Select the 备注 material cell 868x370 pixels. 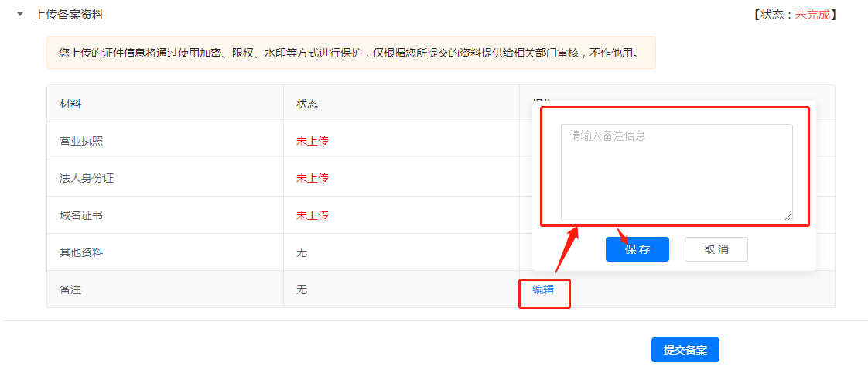tap(165, 289)
